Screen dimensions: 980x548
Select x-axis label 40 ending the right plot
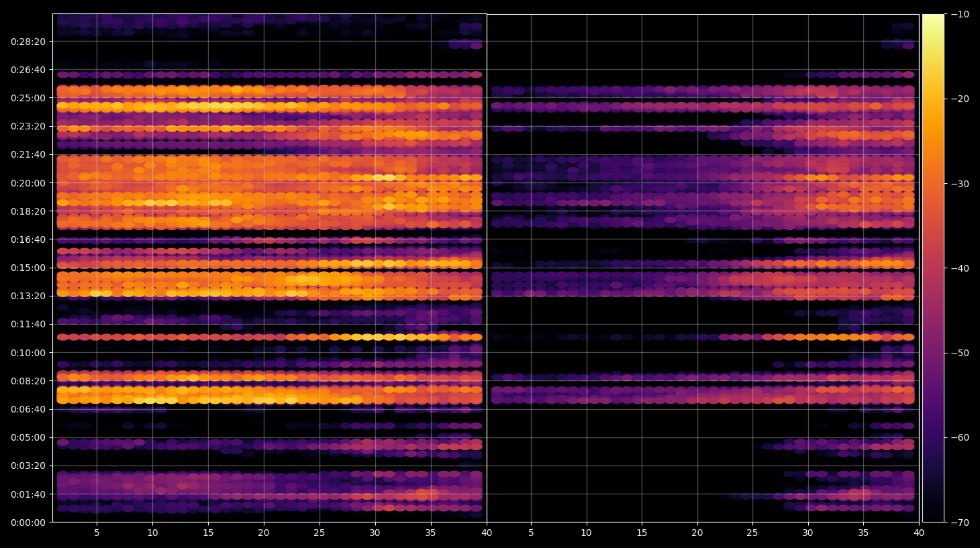919,533
